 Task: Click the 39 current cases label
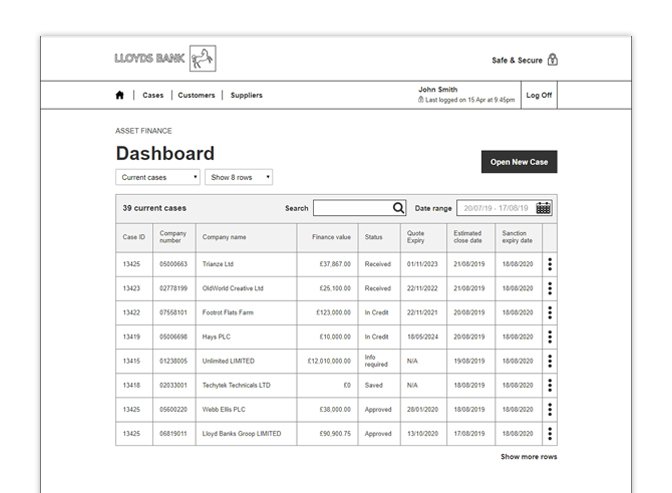[x=154, y=208]
